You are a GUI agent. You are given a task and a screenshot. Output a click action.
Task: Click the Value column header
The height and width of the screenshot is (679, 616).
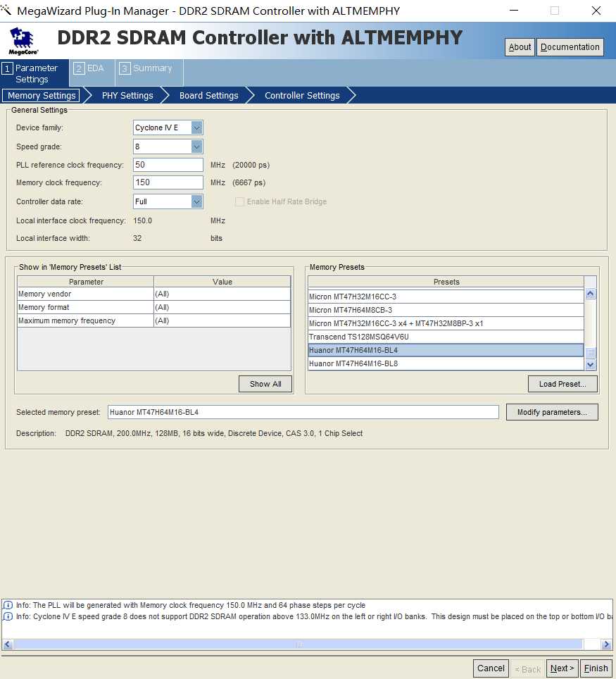coord(222,282)
